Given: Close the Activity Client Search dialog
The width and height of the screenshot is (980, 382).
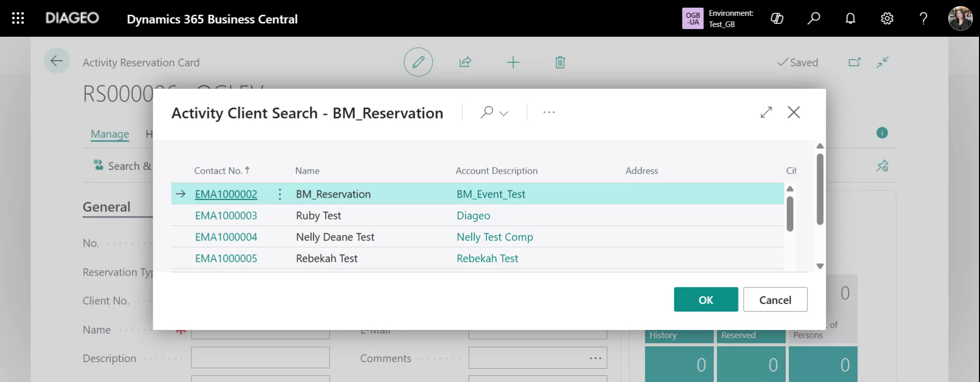Looking at the screenshot, I should pos(794,112).
